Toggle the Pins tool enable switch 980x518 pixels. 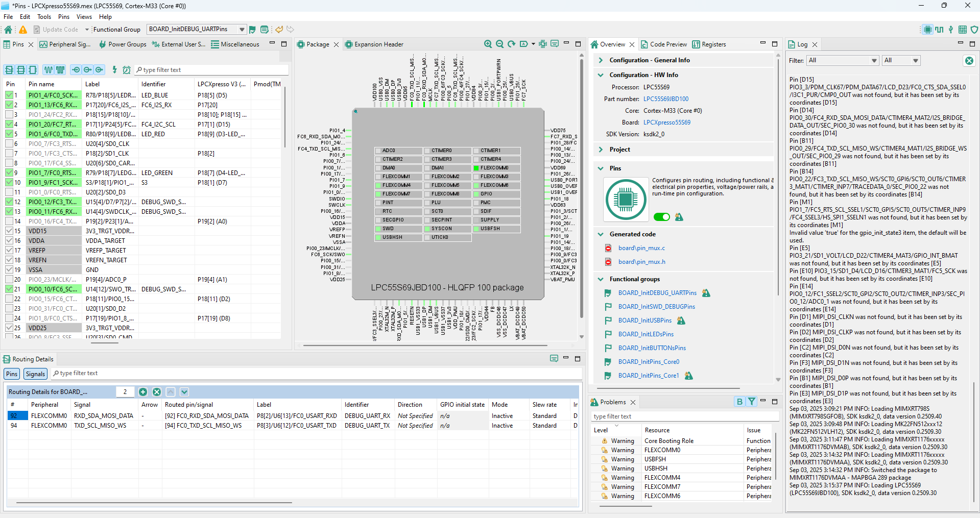(x=662, y=217)
